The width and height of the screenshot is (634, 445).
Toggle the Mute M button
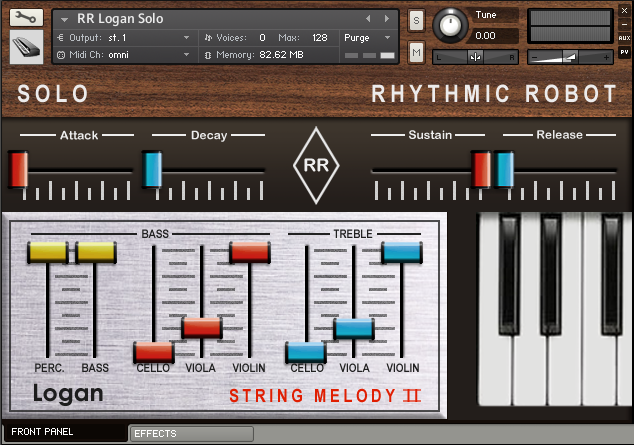pos(416,50)
